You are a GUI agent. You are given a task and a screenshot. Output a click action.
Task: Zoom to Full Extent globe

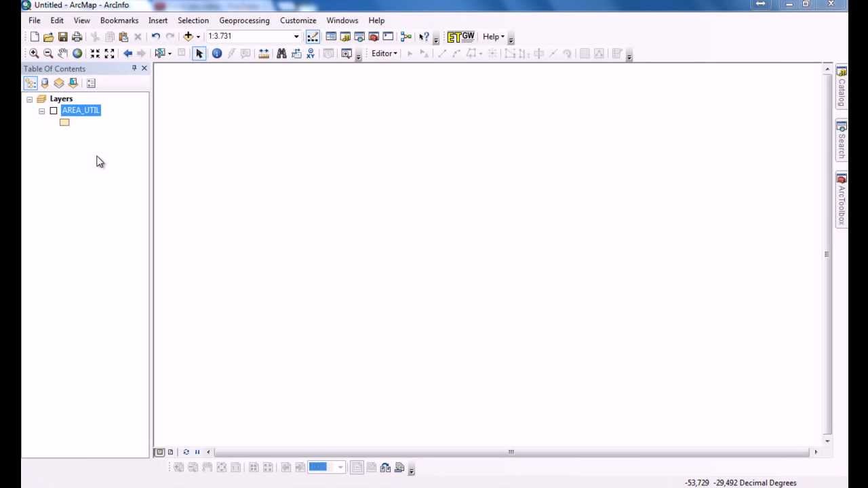(x=77, y=54)
